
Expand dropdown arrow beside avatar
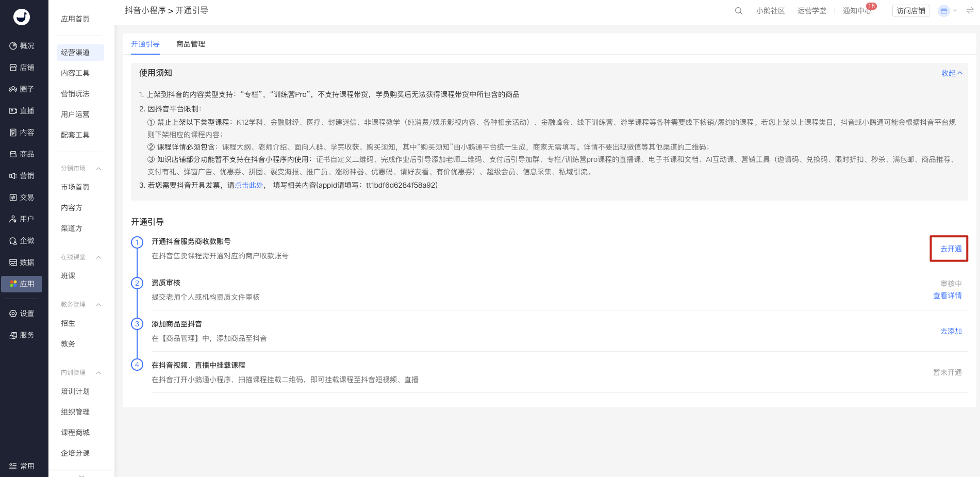pos(955,11)
